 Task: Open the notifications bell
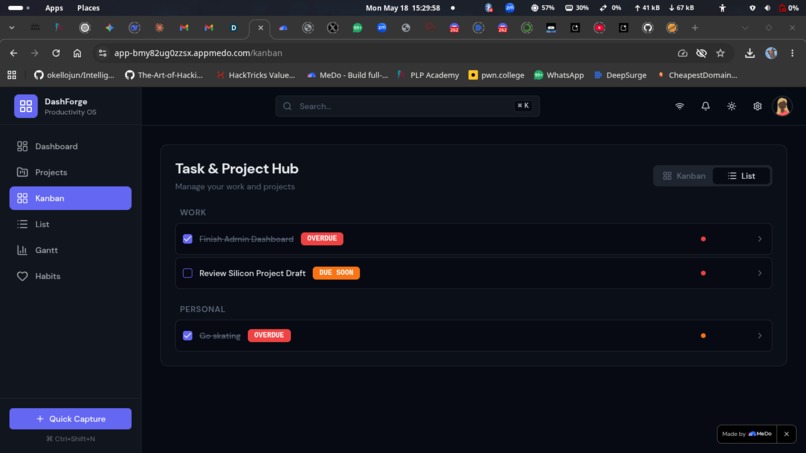point(705,106)
